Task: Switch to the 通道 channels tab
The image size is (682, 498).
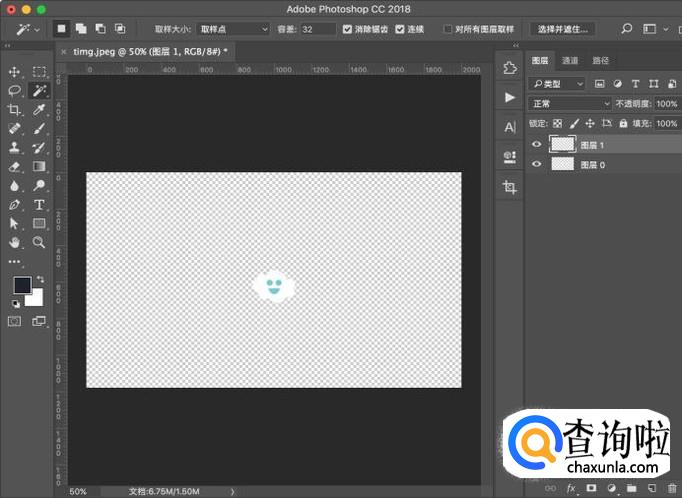Action: pos(570,61)
